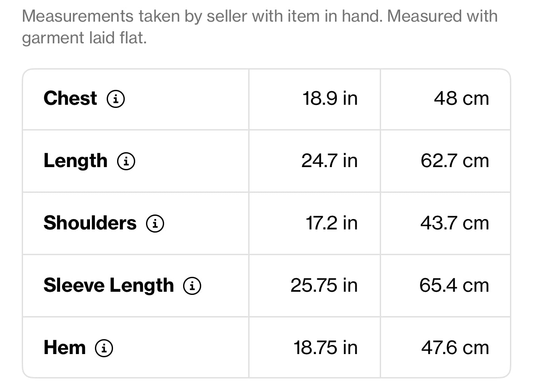Select the Length row label
The image size is (533, 392).
(x=75, y=161)
